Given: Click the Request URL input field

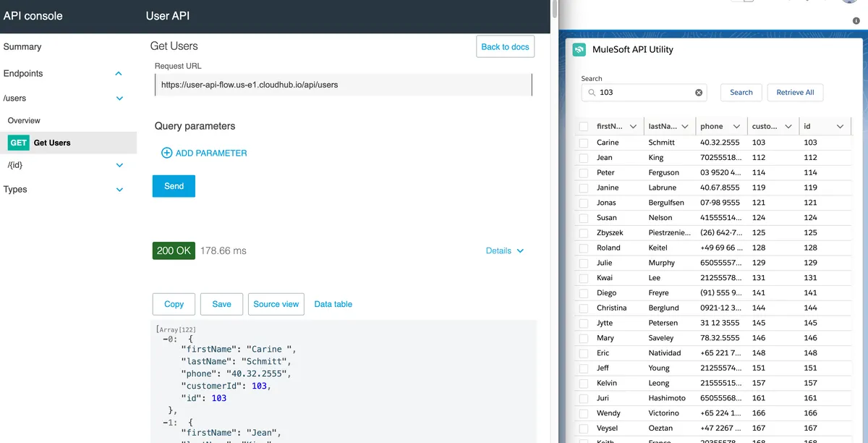Looking at the screenshot, I should (344, 85).
